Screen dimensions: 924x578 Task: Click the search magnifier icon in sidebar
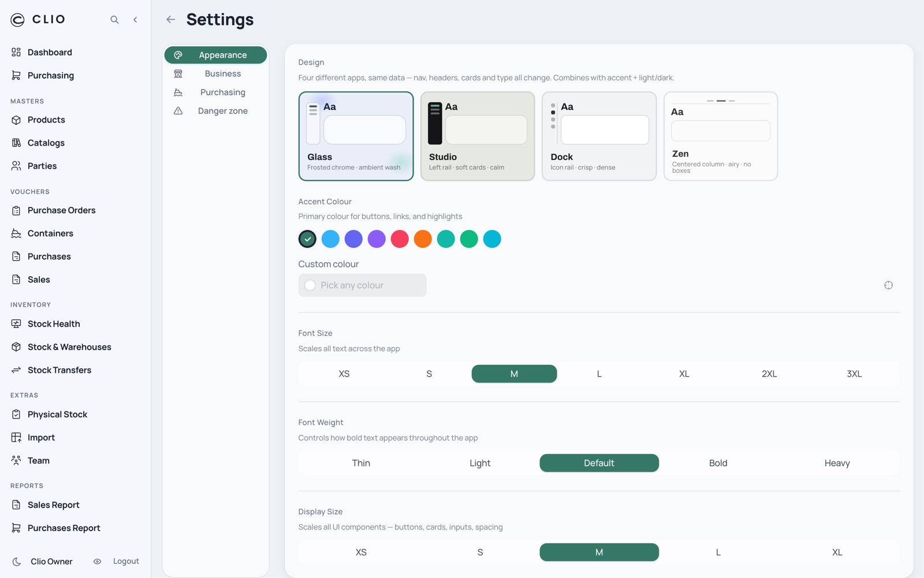point(114,20)
